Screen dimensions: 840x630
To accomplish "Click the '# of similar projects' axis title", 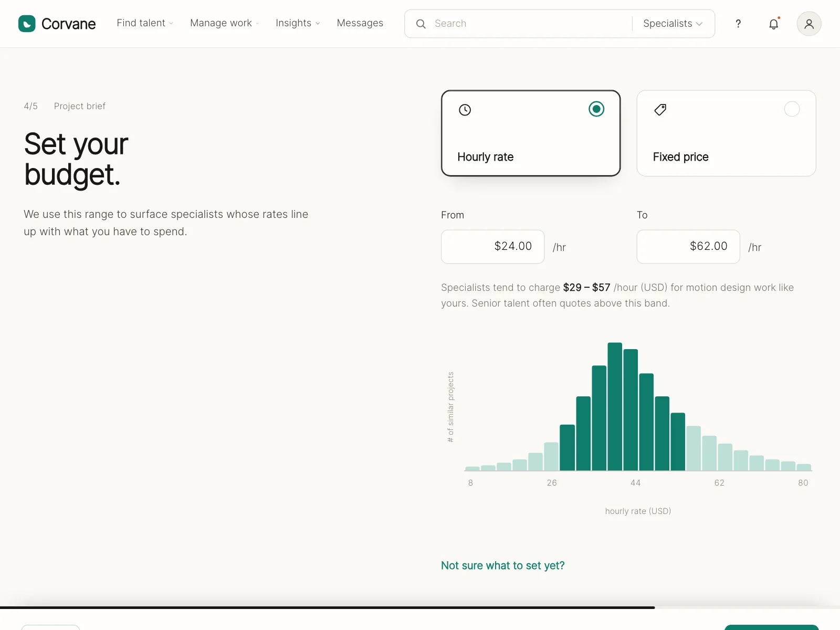I will tap(450, 407).
